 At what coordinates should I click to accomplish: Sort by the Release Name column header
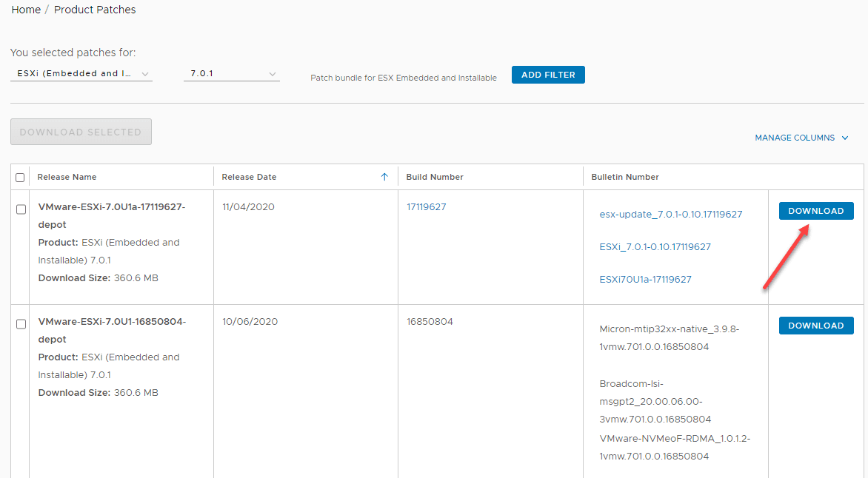tap(67, 177)
